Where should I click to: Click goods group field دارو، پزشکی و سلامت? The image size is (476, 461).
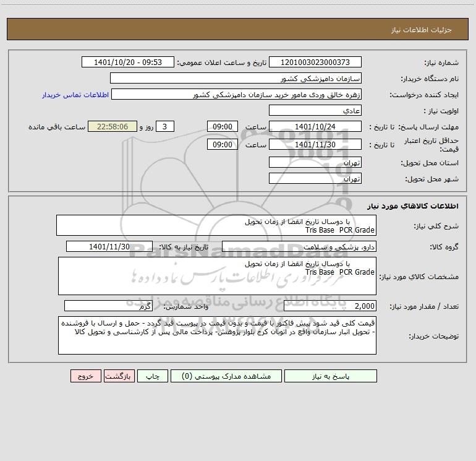point(299,246)
